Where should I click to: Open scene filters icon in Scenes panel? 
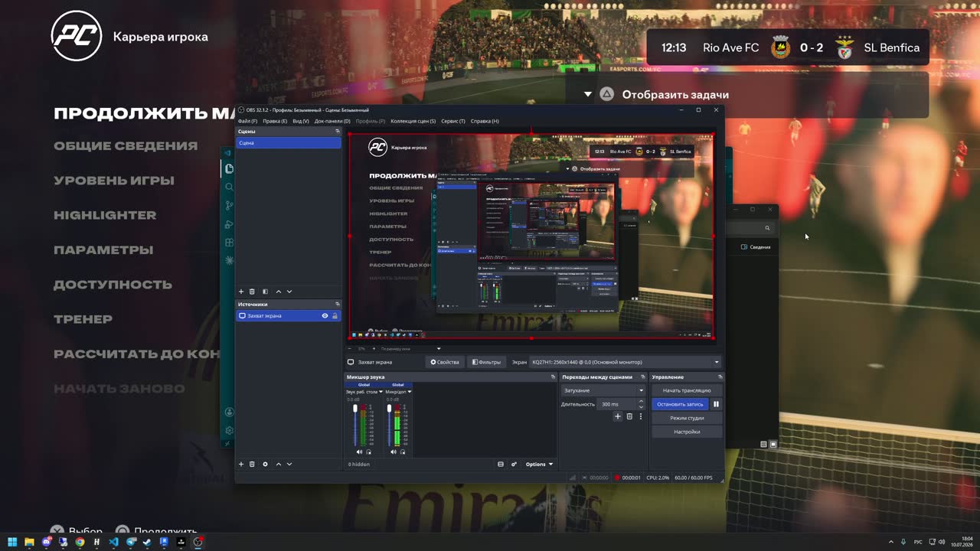(x=265, y=292)
